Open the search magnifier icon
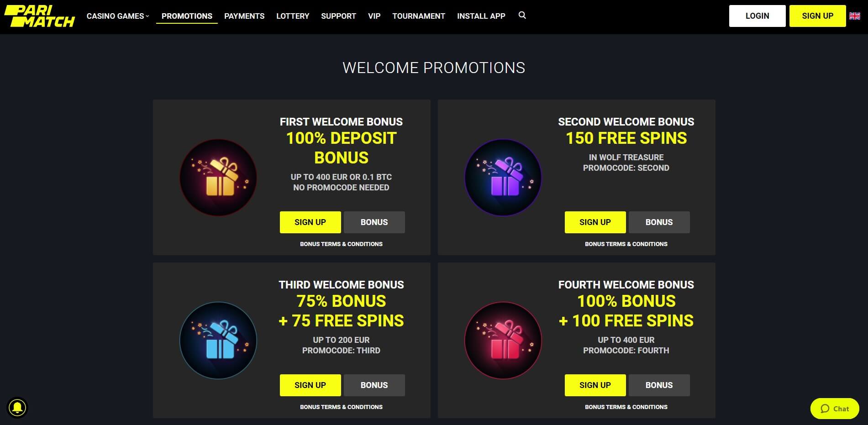 click(522, 16)
